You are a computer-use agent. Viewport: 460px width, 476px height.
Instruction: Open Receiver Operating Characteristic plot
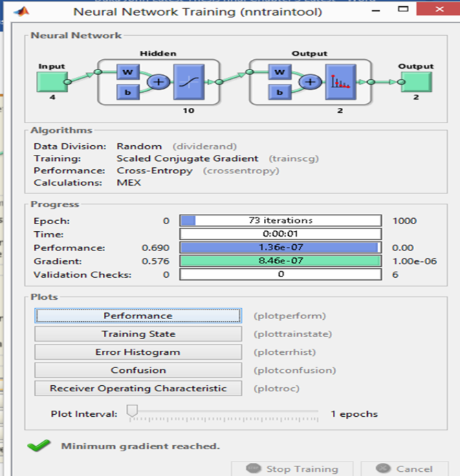pos(138,388)
